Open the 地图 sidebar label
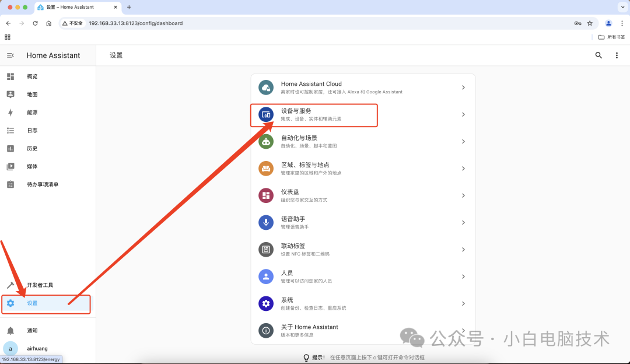 coord(32,94)
